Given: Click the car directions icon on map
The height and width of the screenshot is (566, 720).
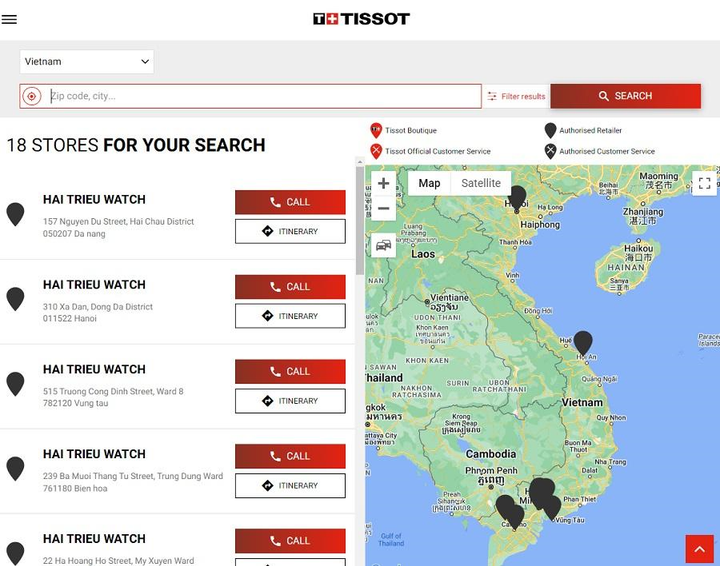Looking at the screenshot, I should click(383, 245).
